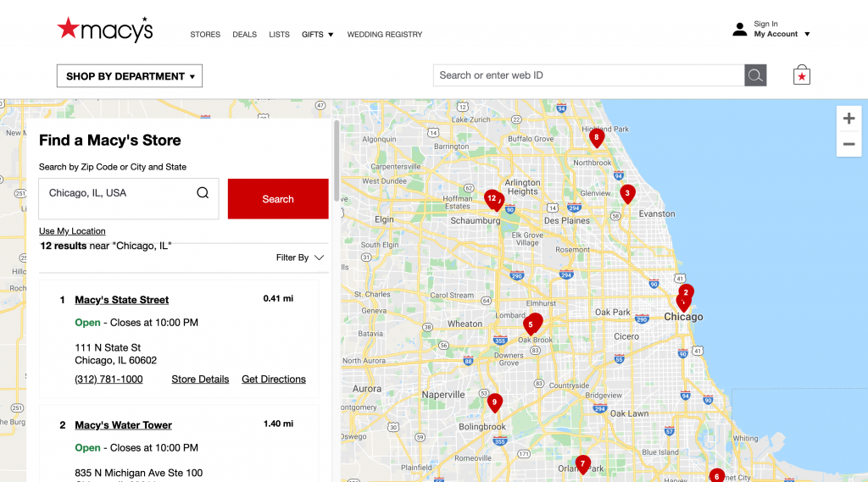This screenshot has height=482, width=868.
Task: Click the header search magnifier button
Action: click(x=755, y=75)
